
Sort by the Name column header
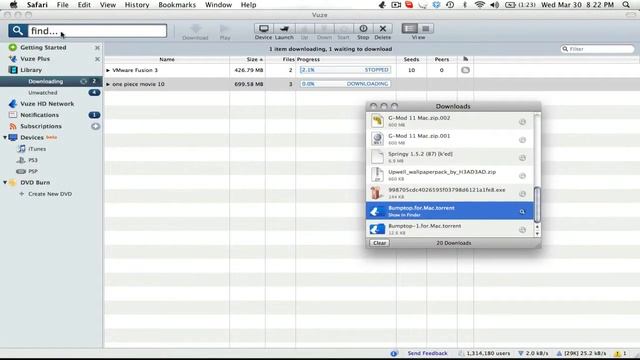[x=167, y=60]
